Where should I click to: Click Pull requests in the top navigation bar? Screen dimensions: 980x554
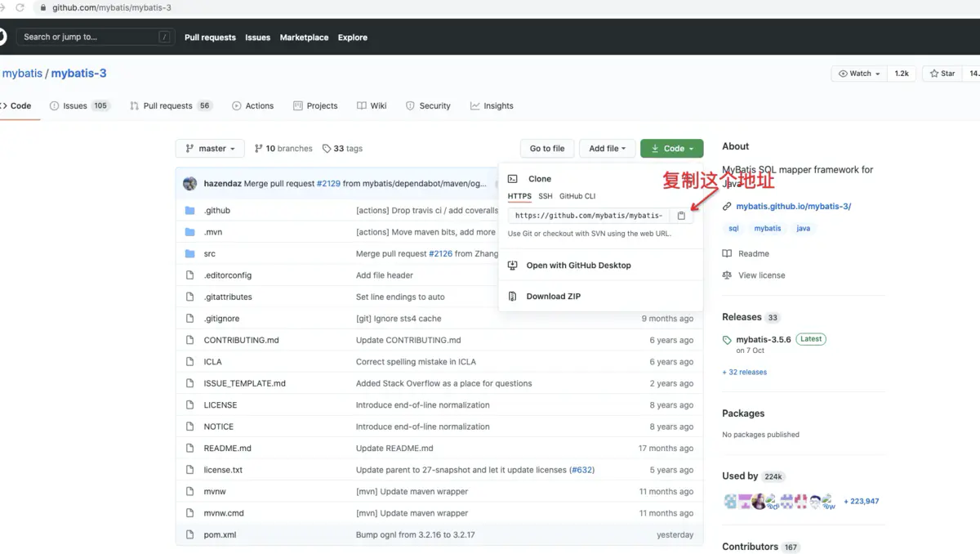pyautogui.click(x=210, y=38)
